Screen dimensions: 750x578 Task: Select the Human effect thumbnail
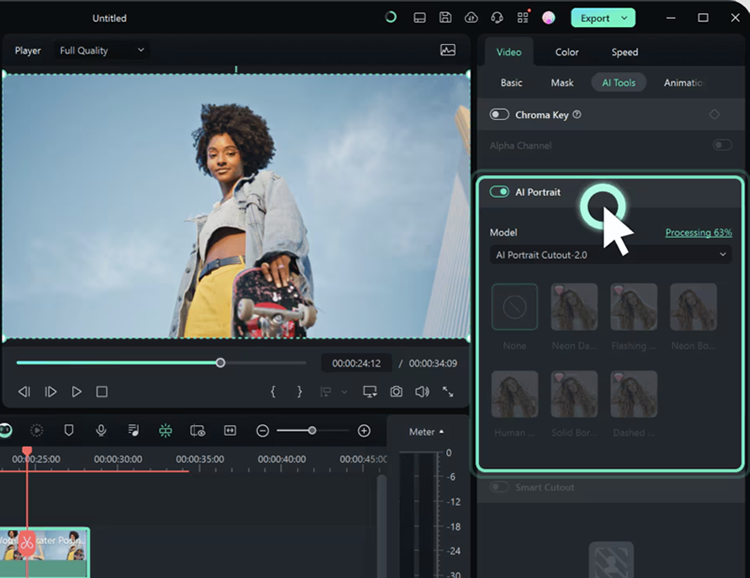(x=515, y=394)
